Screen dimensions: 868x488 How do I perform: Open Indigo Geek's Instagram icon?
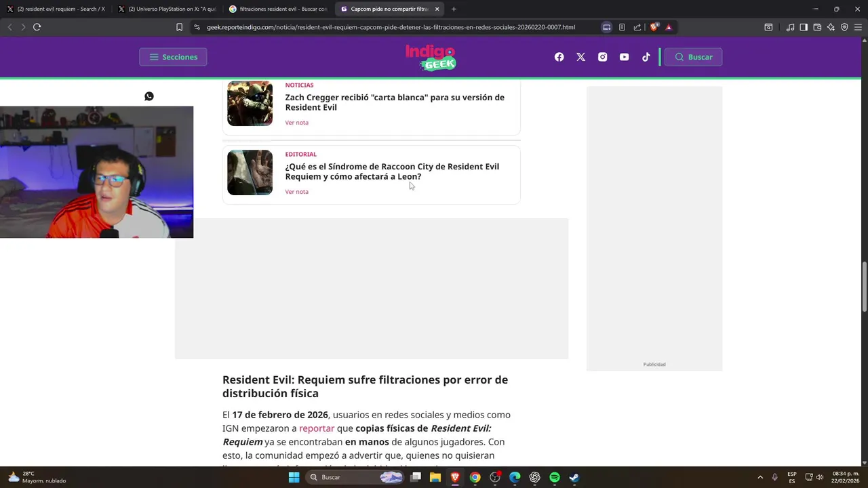click(x=602, y=57)
